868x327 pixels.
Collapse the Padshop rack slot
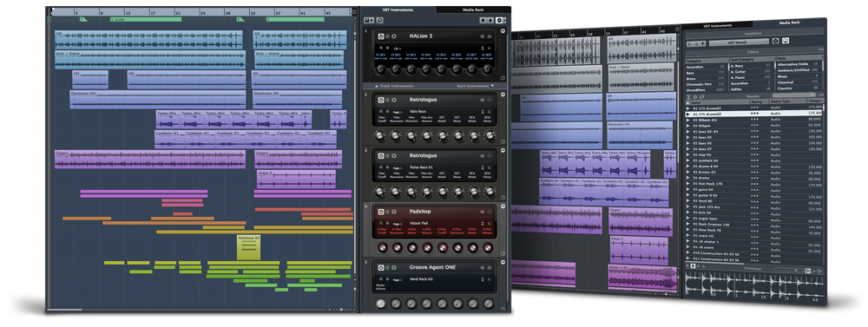(503, 206)
